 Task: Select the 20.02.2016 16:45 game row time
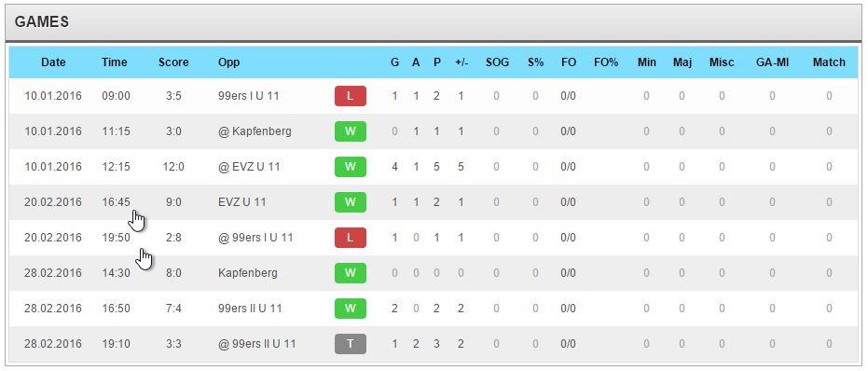(116, 202)
